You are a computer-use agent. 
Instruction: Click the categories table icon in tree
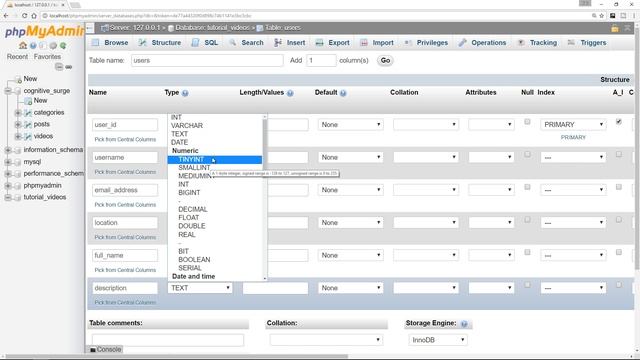[28, 113]
